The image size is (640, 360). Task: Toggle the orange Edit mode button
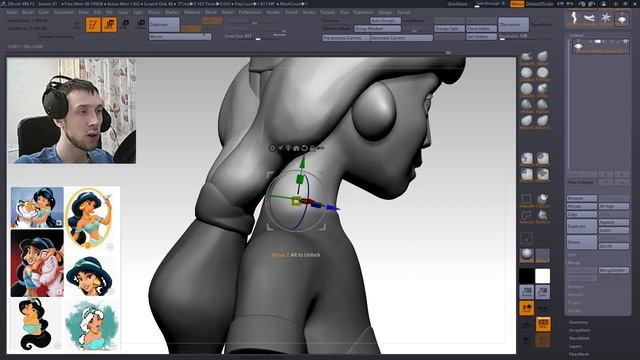pos(93,24)
